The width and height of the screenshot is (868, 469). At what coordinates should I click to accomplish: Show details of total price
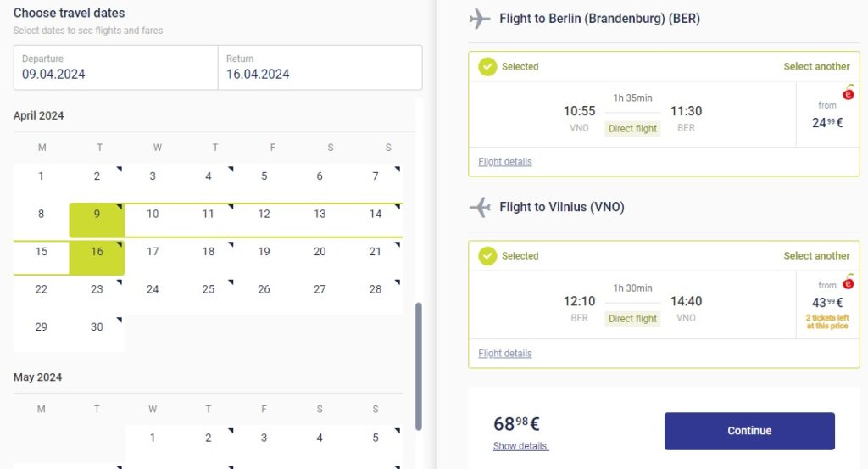pos(520,446)
